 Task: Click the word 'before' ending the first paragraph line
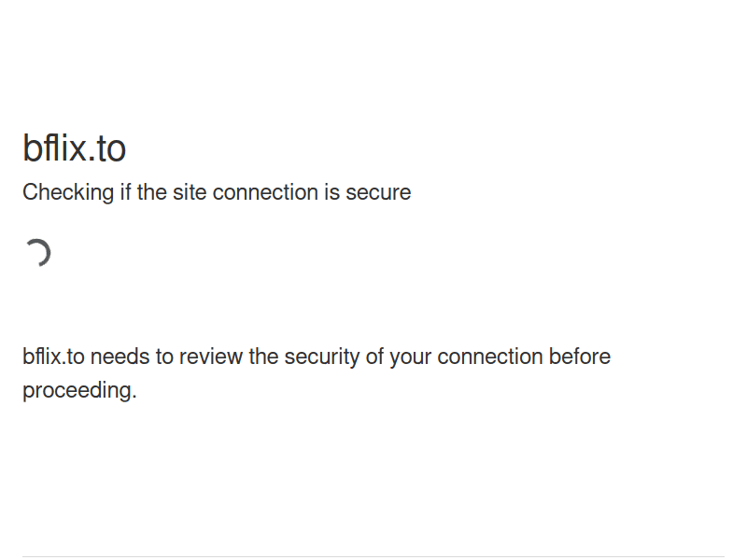pos(580,357)
